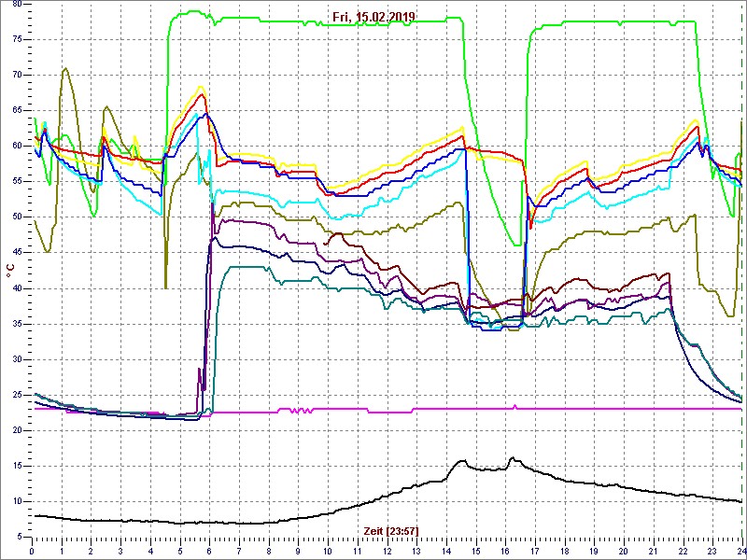Click the Zeit [23:57] time label

(391, 530)
